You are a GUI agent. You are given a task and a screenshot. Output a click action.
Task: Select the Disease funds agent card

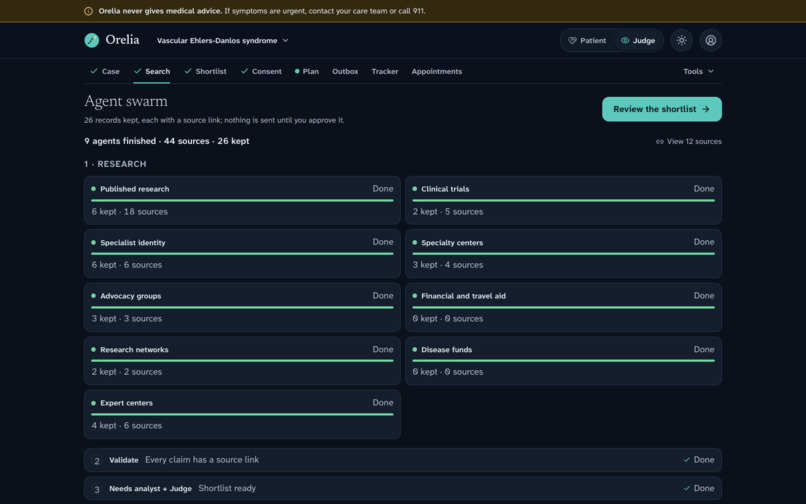point(563,361)
